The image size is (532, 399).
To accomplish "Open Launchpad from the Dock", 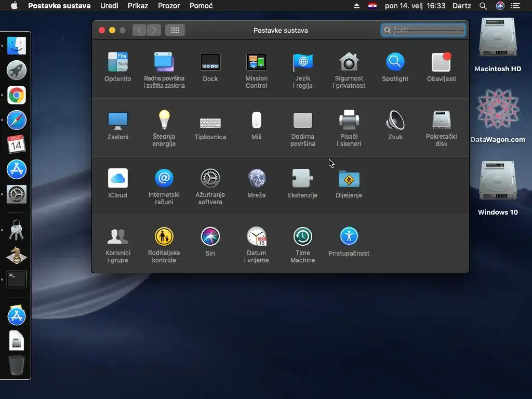I will tap(16, 71).
